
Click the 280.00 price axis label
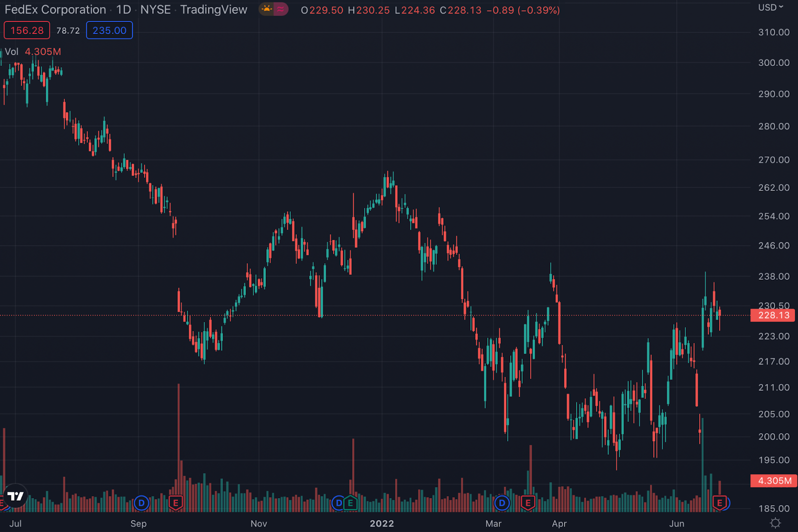(774, 127)
